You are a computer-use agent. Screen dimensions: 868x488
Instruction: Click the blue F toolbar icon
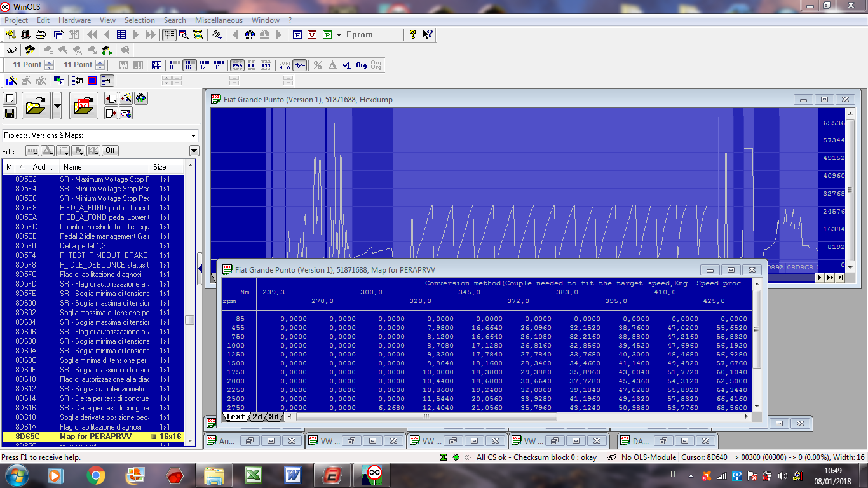coord(297,35)
